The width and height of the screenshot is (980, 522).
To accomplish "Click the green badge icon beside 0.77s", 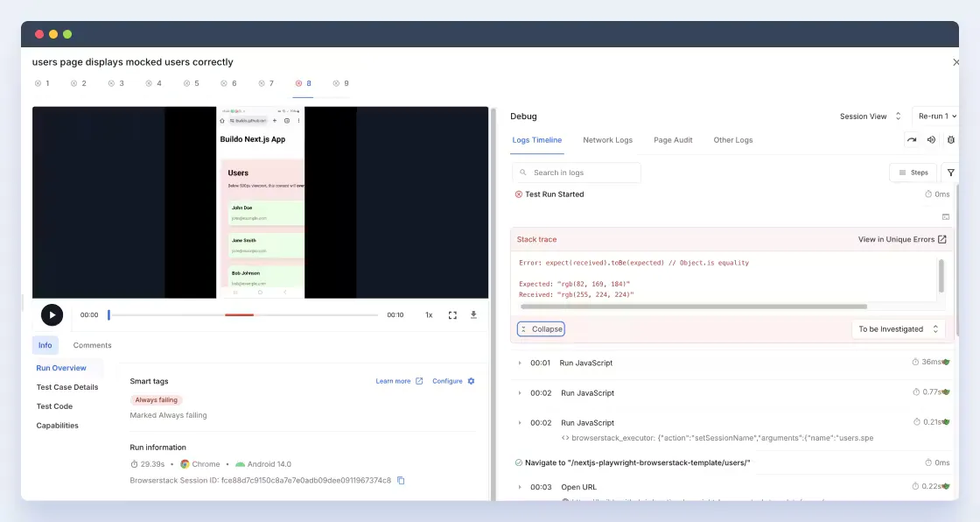I will 946,392.
